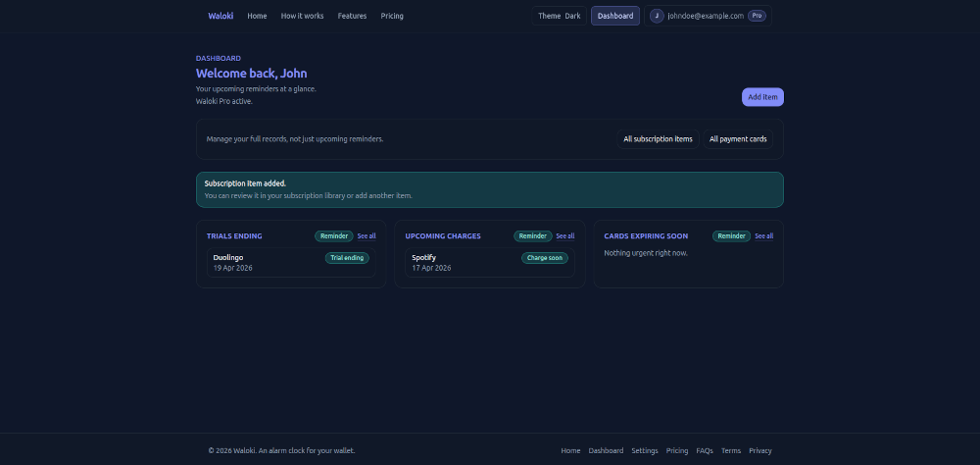Go to How it works page
Viewport: 980px width, 465px height.
[x=302, y=16]
